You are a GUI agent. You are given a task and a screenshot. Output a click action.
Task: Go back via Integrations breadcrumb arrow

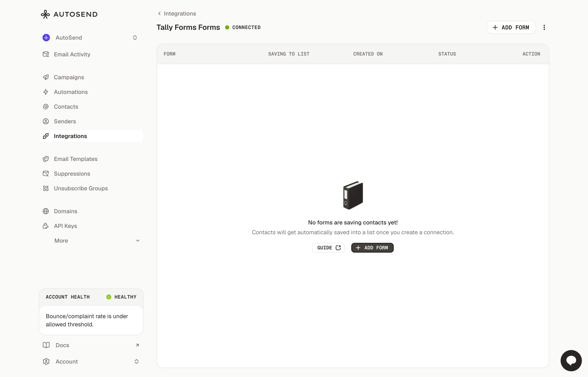coord(159,13)
